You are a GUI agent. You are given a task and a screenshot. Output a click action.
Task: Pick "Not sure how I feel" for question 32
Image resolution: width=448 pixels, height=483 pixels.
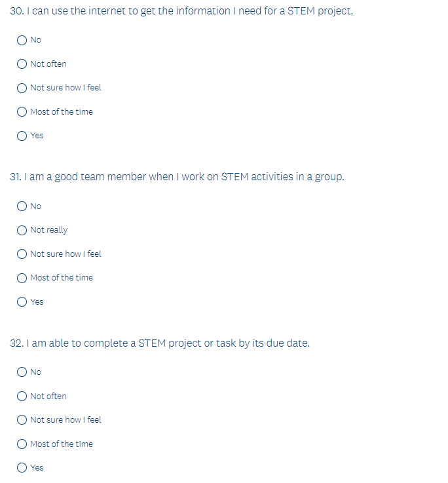point(22,420)
